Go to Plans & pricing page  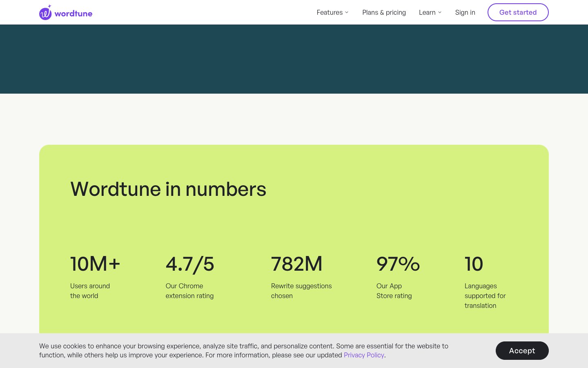[384, 12]
